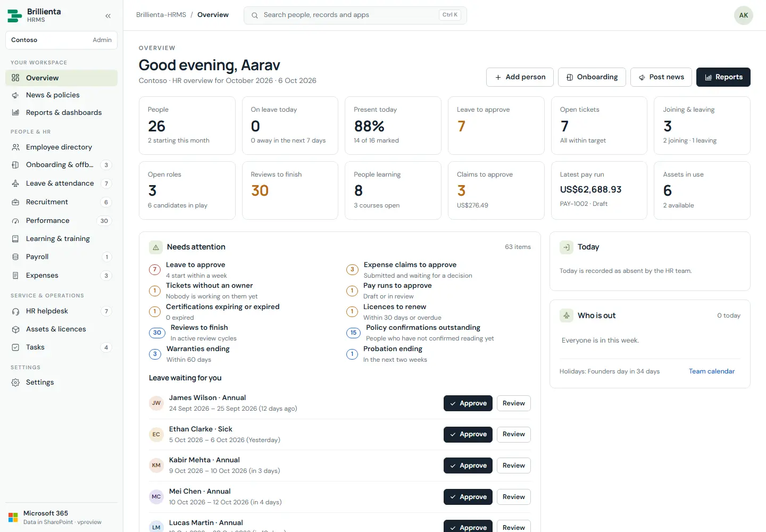Click the Microsoft 365 logo icon
Screen dimensions: 766x532
pos(13,517)
